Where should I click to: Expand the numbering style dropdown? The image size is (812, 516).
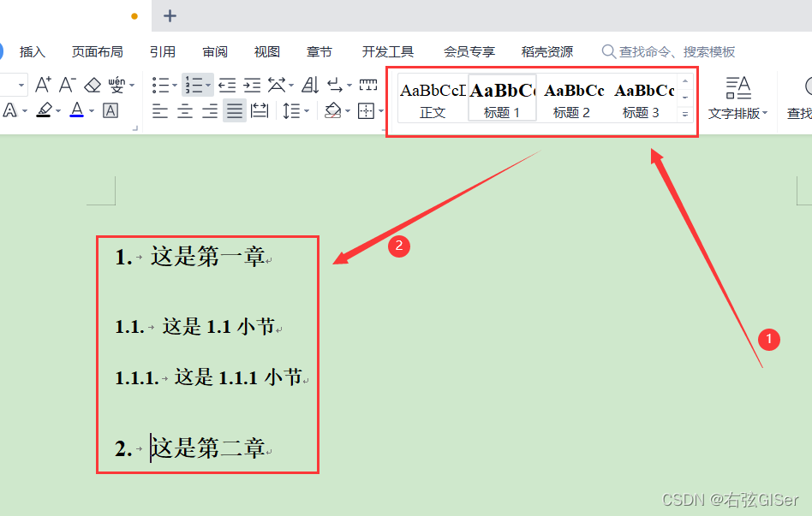(x=208, y=85)
